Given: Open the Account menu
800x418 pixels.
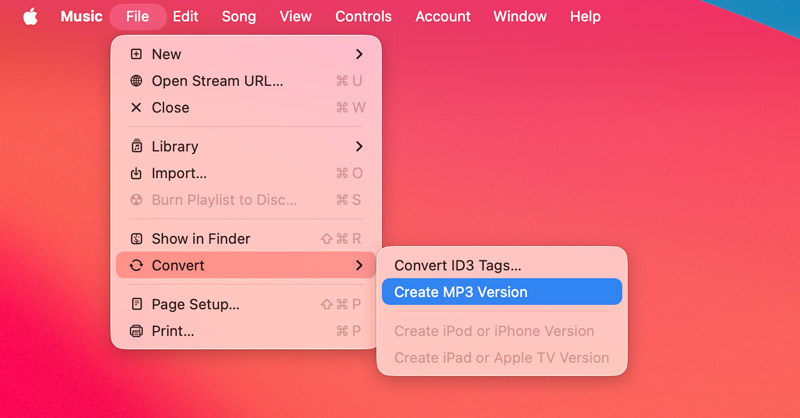Looking at the screenshot, I should point(443,16).
